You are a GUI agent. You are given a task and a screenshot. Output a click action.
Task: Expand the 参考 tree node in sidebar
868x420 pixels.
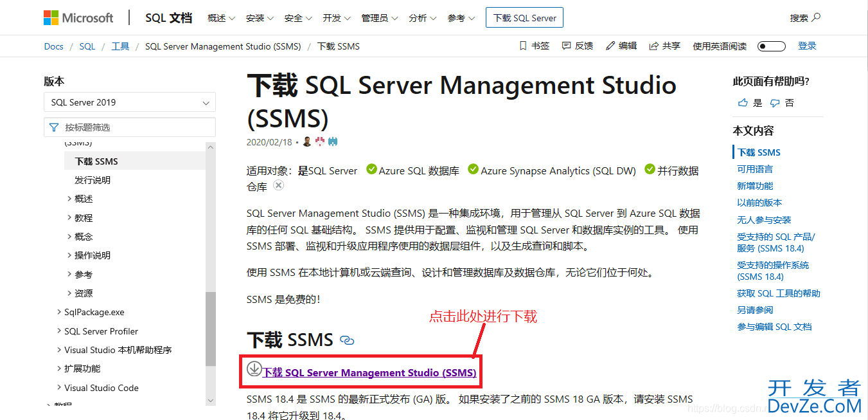pyautogui.click(x=69, y=274)
